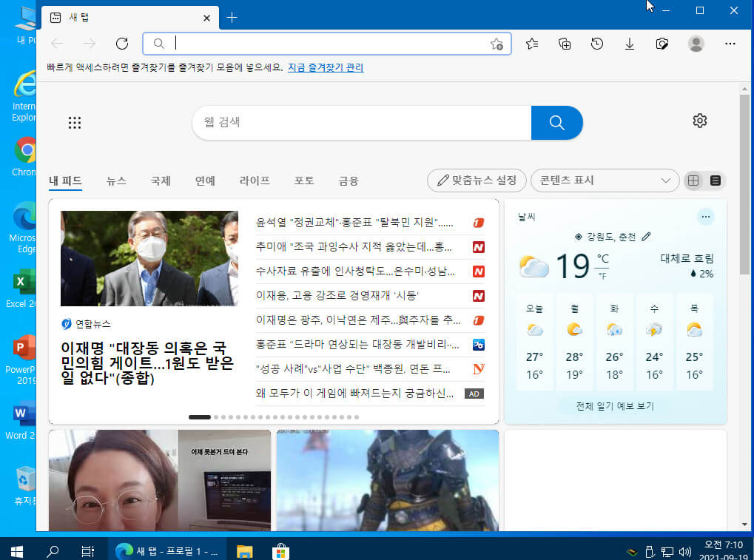Click the web capture icon in toolbar
This screenshot has width=754, height=560.
pyautogui.click(x=662, y=44)
